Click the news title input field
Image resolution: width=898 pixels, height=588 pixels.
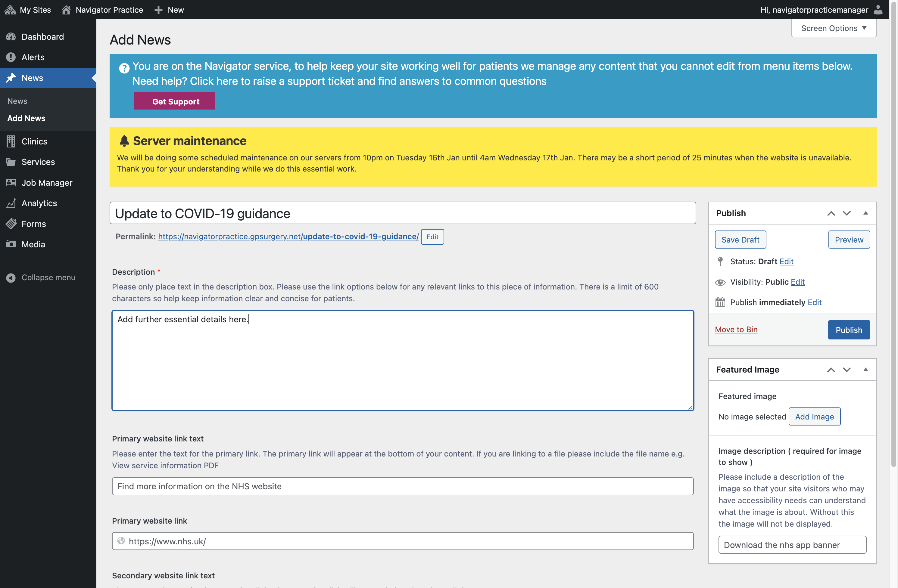pos(403,213)
